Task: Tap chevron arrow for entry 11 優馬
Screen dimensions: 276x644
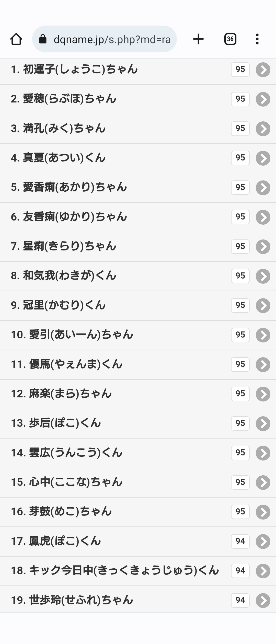Action: [x=263, y=364]
